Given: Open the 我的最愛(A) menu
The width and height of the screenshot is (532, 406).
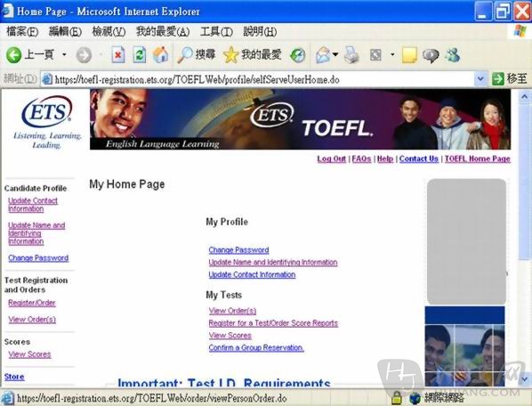Looking at the screenshot, I should tap(163, 32).
